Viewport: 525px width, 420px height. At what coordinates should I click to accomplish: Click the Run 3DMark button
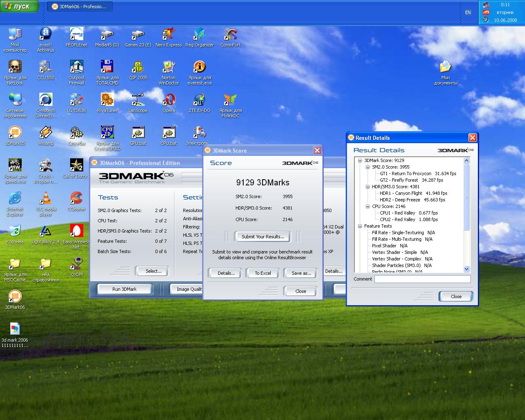click(124, 289)
